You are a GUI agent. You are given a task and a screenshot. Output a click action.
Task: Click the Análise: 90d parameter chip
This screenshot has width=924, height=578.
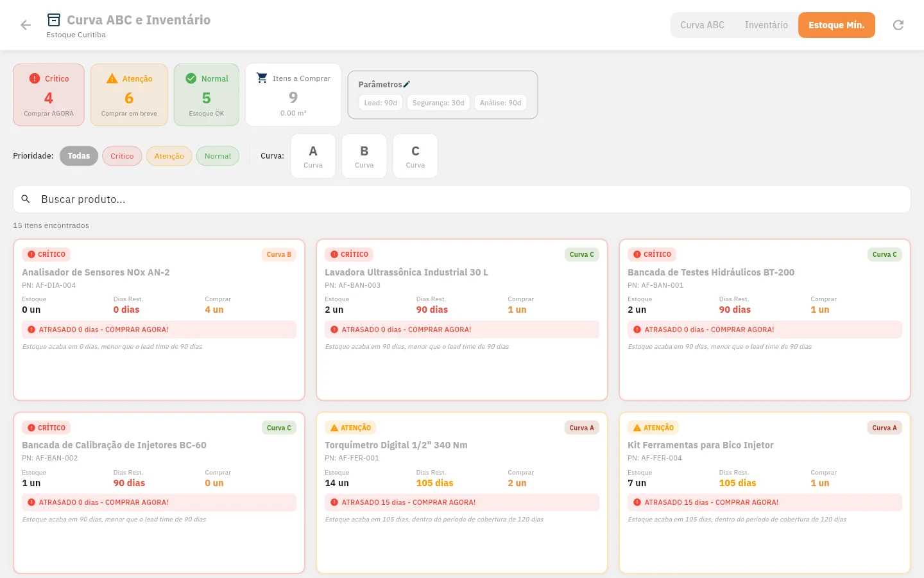click(501, 103)
